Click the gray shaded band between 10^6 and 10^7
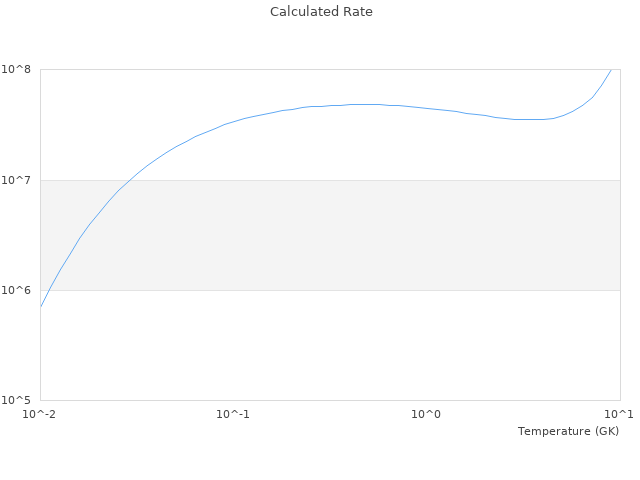This screenshot has width=640, height=480. click(x=330, y=235)
